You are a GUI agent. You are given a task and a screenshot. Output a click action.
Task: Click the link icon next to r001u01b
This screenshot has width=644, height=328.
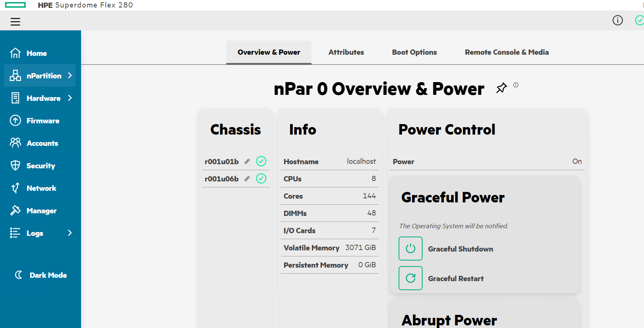247,162
